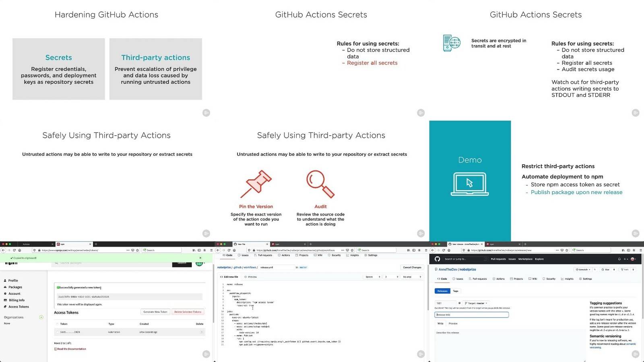This screenshot has height=362, width=644.
Task: Open page actions dots in npm address bar
Action: tap(128, 250)
